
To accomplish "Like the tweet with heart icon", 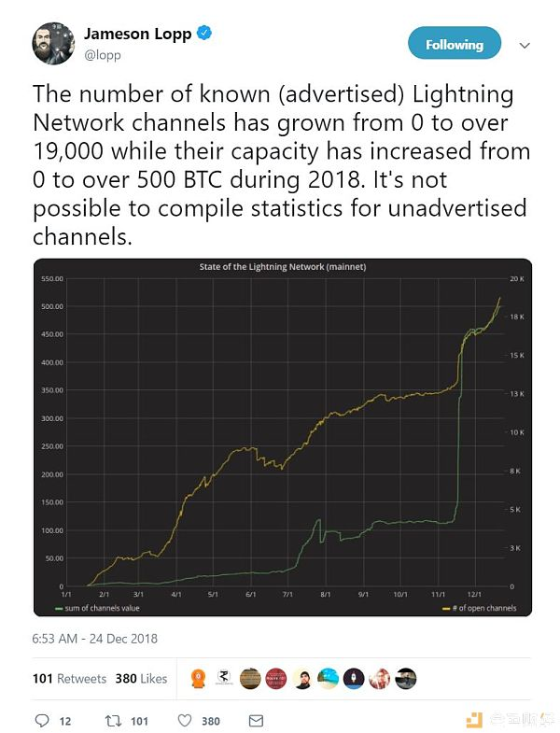I will [x=185, y=720].
